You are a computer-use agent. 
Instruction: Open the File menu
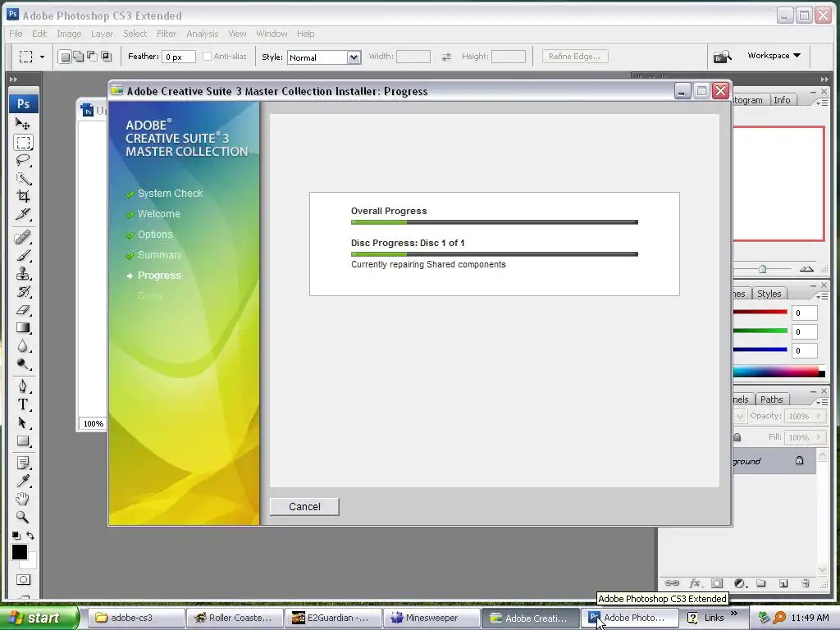16,34
